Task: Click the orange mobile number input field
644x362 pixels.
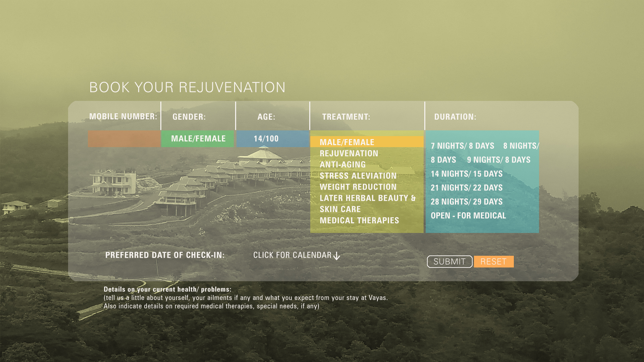Action: click(124, 139)
